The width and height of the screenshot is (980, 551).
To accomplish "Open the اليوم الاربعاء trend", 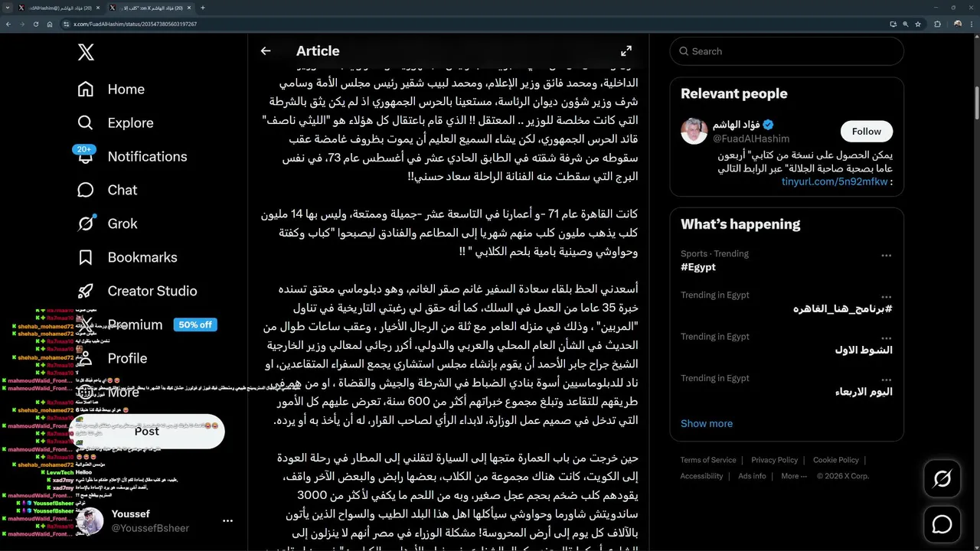I will point(864,391).
